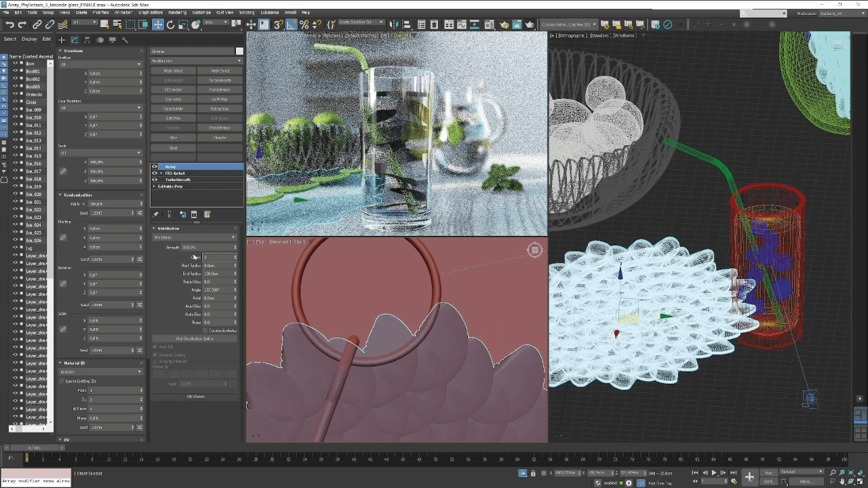Toggle Ignore Existing IDs checkbox
The image size is (868, 488).
62,381
